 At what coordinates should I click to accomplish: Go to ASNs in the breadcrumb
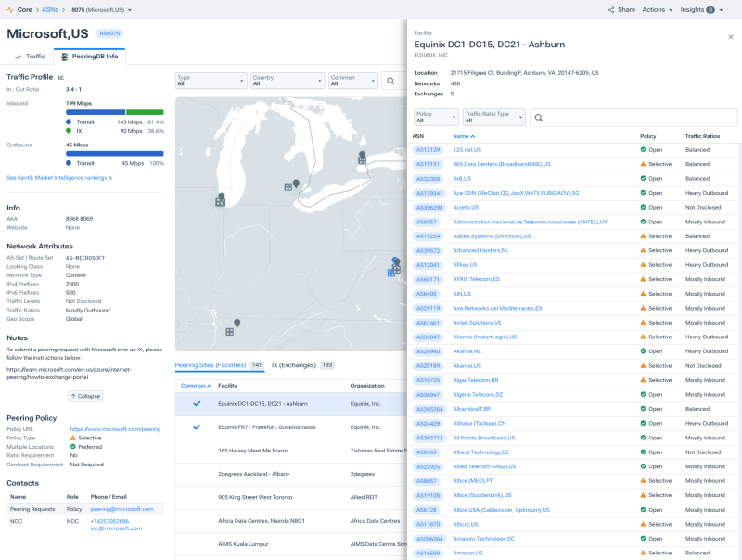coord(50,9)
